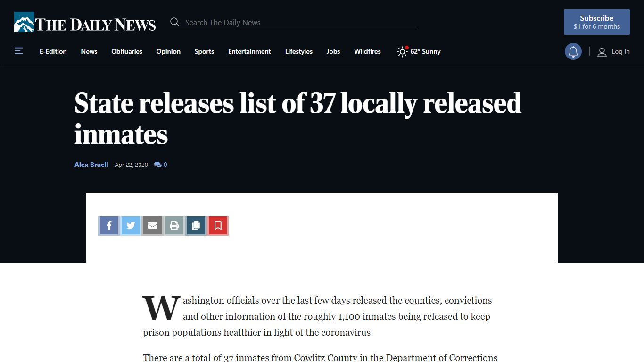Click The Daily News masthead text
This screenshot has width=644, height=362.
96,25
